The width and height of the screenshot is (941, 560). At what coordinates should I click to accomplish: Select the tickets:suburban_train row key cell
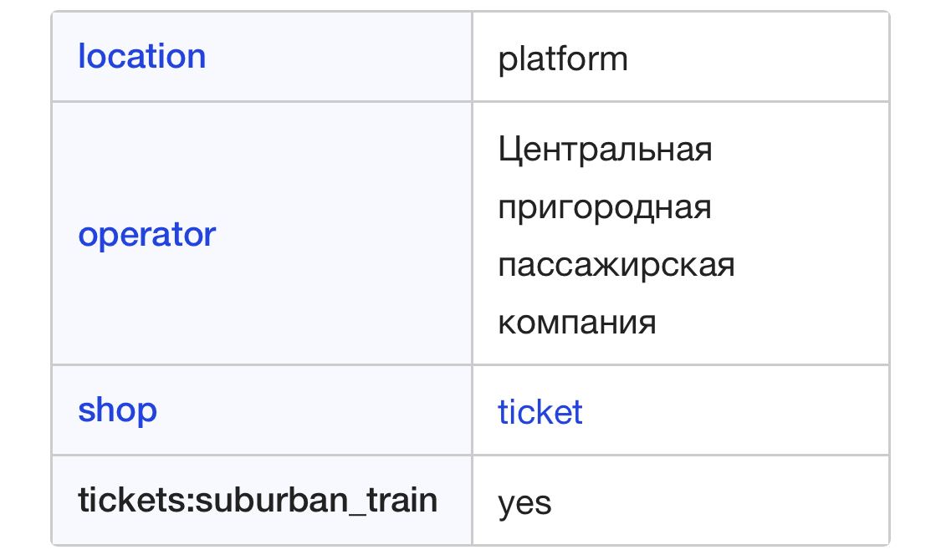(x=262, y=501)
